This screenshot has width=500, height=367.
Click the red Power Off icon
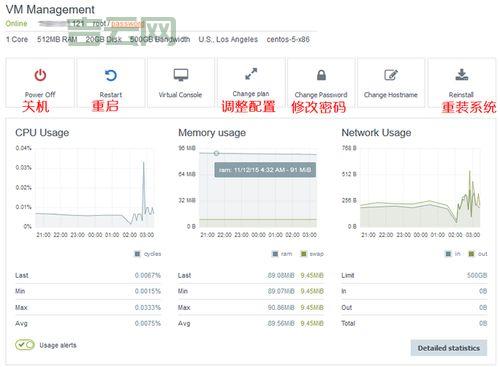(40, 75)
